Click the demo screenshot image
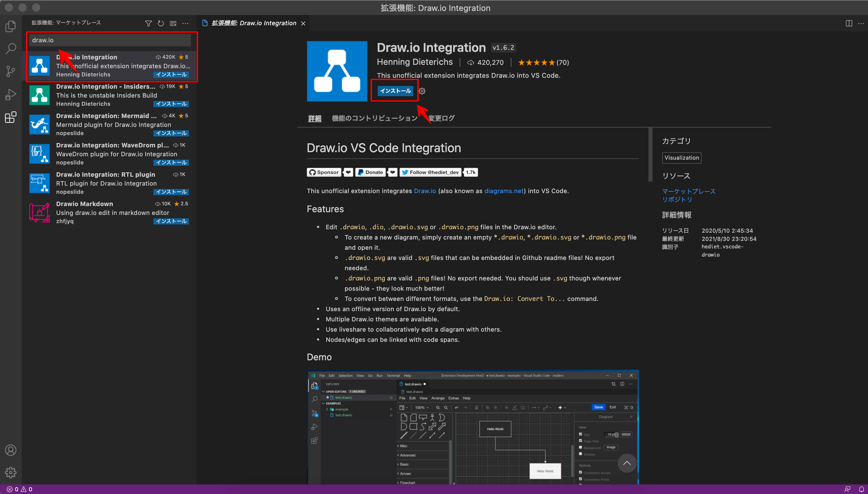The height and width of the screenshot is (494, 868). click(x=473, y=427)
